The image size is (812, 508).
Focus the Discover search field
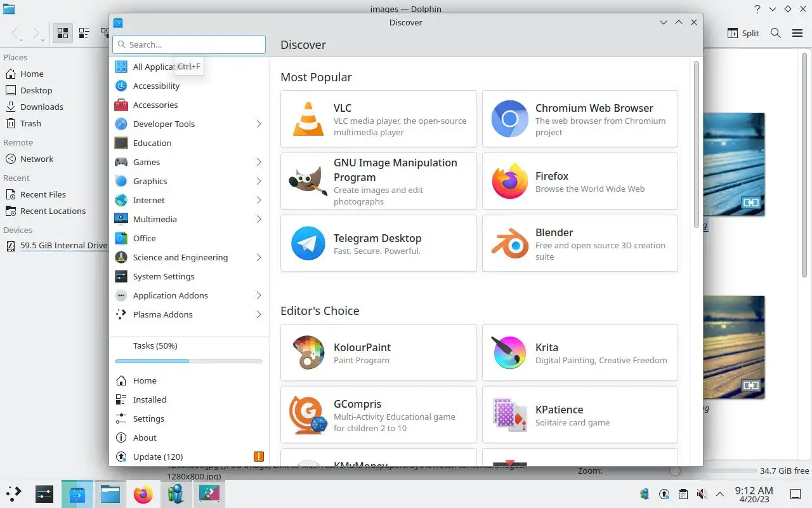pyautogui.click(x=189, y=44)
